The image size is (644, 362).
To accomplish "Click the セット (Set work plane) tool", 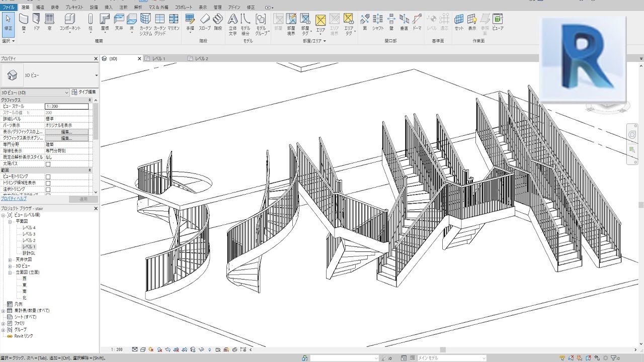I will 459,23.
